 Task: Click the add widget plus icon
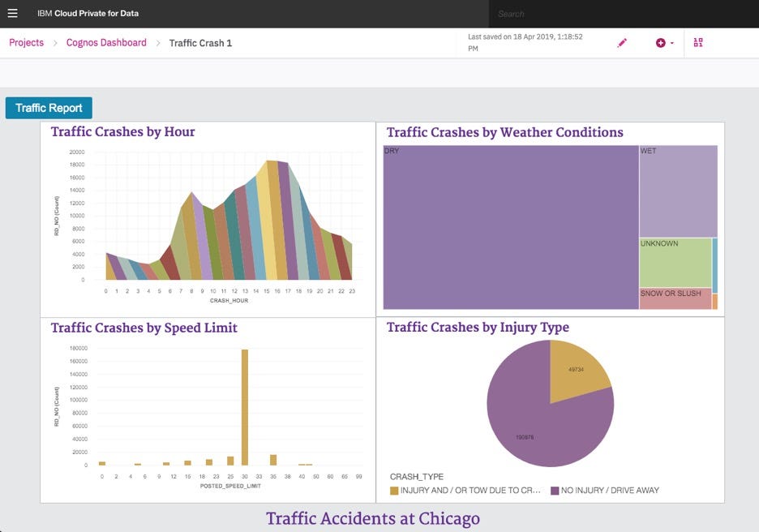(658, 42)
